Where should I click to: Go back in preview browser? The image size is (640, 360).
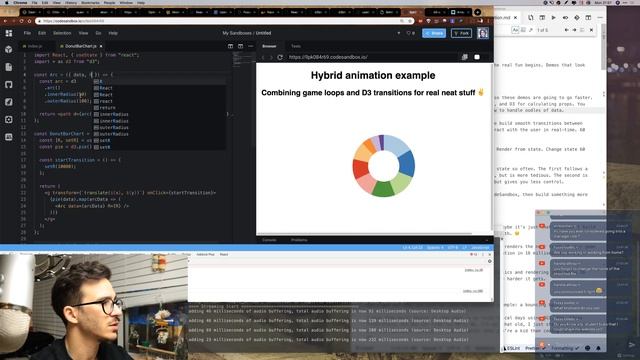263,57
